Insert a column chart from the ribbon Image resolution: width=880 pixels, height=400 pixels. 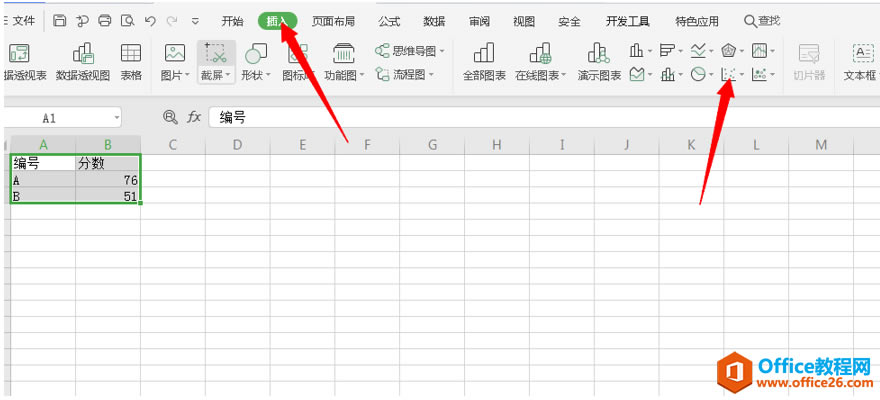(637, 51)
